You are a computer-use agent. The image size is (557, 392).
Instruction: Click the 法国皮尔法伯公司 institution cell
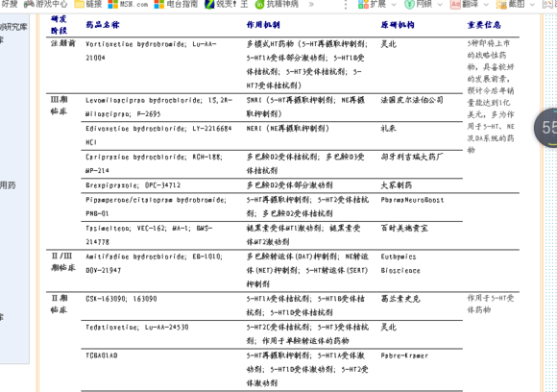412,100
